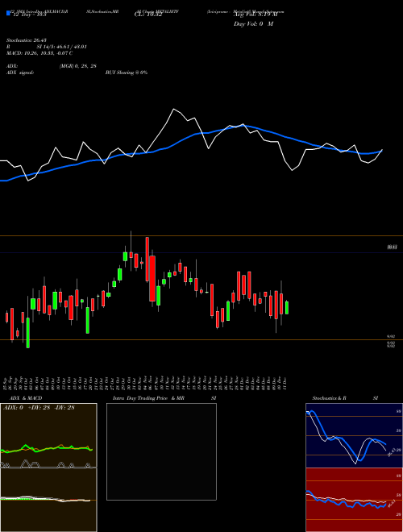Select the 'Avg Vol: 8.19 M' label
403x532 pixels.
pos(256,15)
